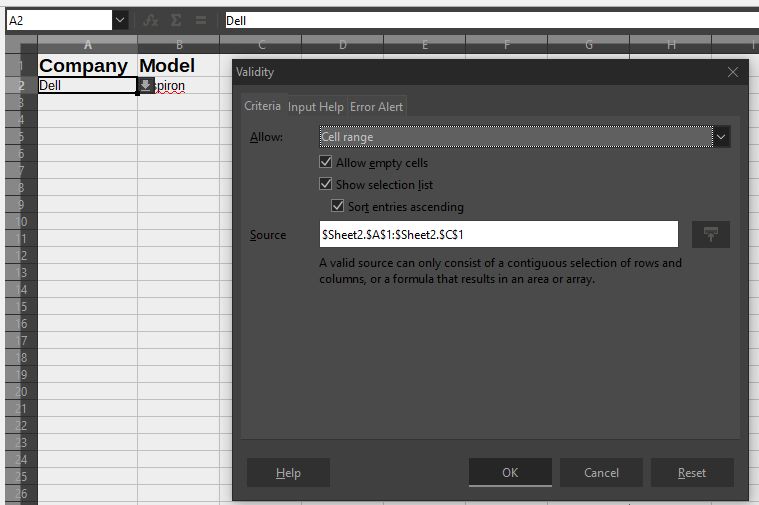Select column F header
The image size is (759, 505).
506,45
